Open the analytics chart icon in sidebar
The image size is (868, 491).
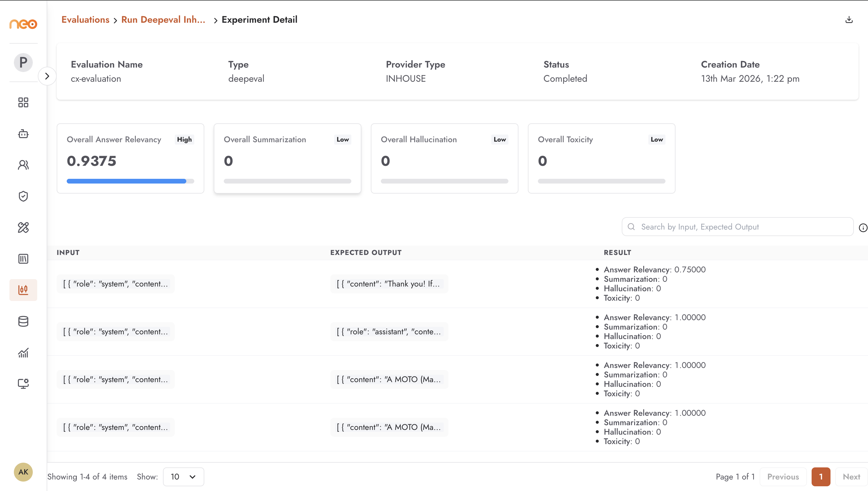[23, 353]
